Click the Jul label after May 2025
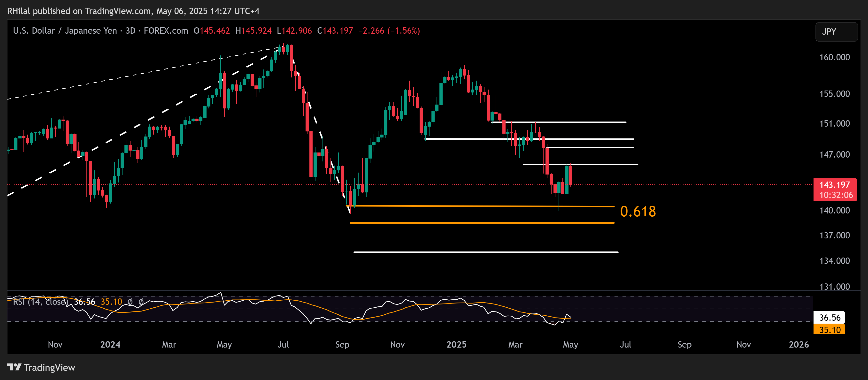The height and width of the screenshot is (380, 868). click(625, 344)
